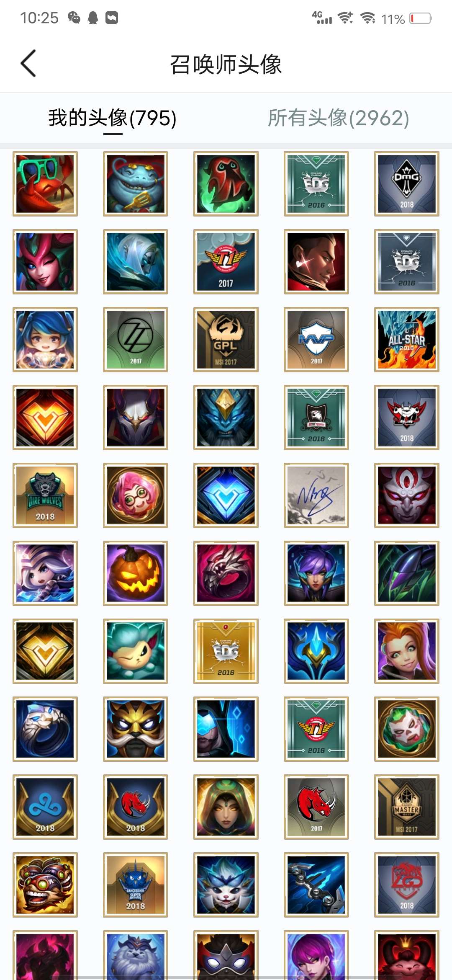Select the All-Star 2016 fire and ice icon
This screenshot has width=452, height=980.
point(407,340)
